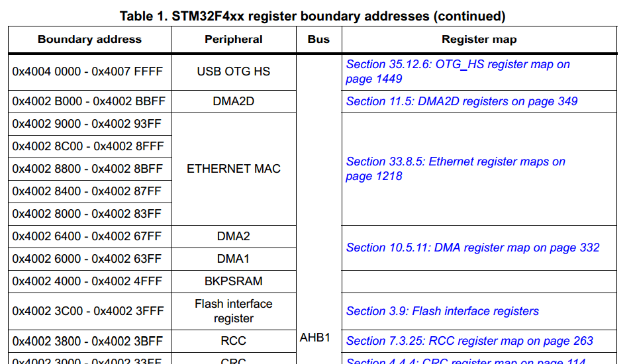This screenshot has height=364, width=631.
Task: Select the USB OTG HS peripheral cell
Action: (234, 71)
